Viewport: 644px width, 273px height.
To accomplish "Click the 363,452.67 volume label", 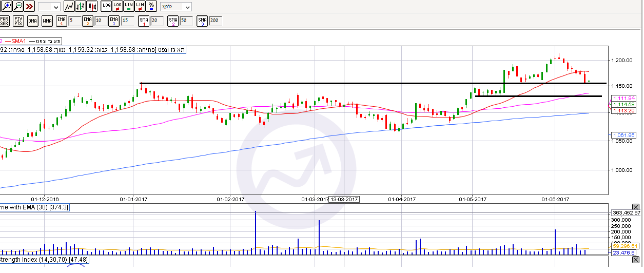I will point(627,212).
